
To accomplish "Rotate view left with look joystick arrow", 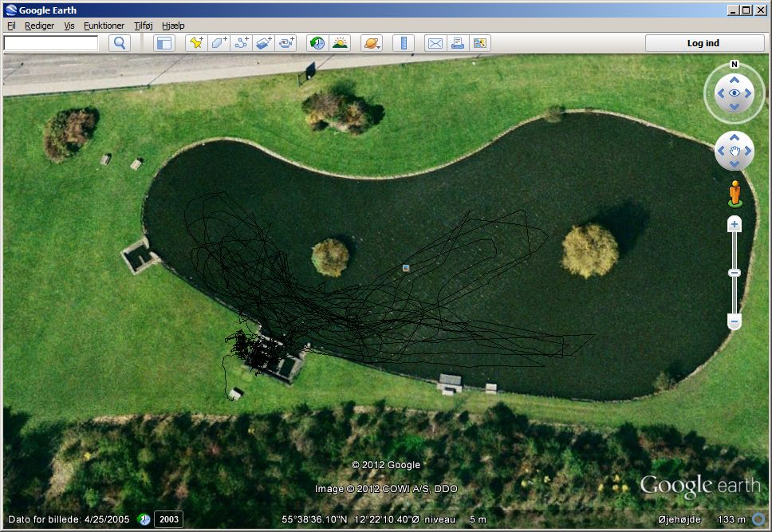I will [x=721, y=93].
